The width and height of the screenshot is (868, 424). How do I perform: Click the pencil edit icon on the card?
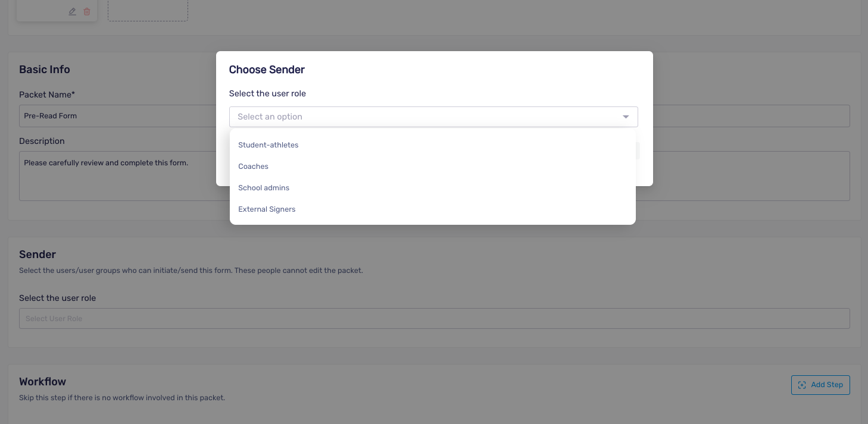[73, 11]
